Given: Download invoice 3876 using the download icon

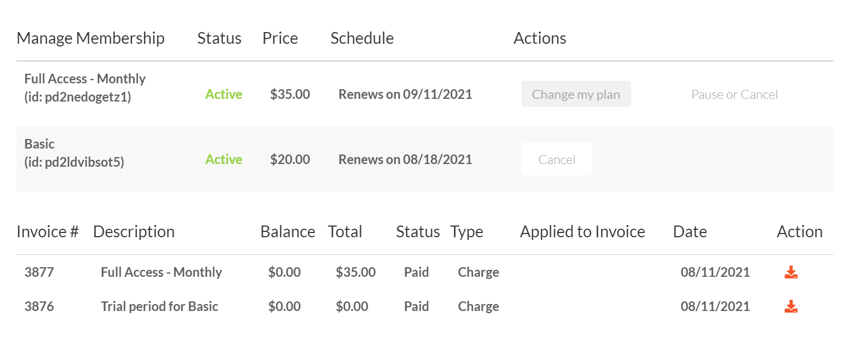Looking at the screenshot, I should [x=791, y=307].
